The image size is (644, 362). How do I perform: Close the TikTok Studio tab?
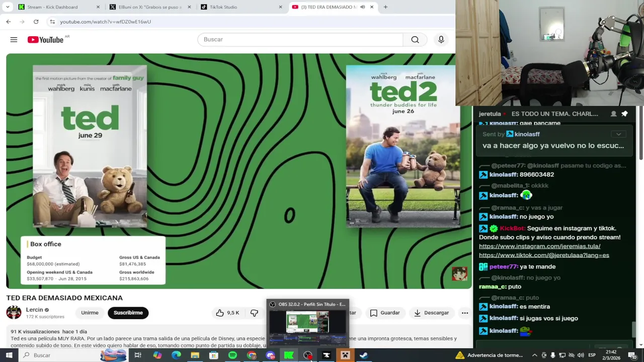[280, 7]
